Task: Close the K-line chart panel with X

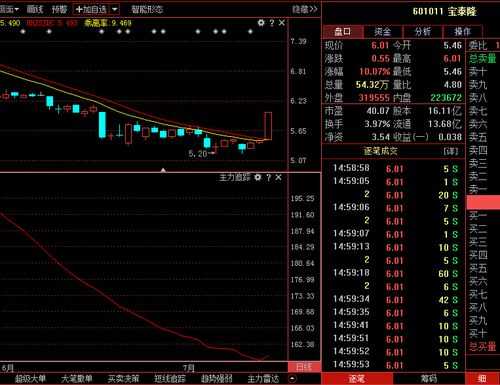Action: (282, 23)
